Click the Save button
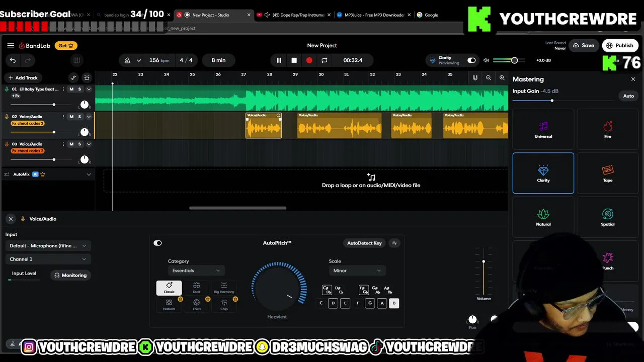Viewport: 644px width, 362px height. point(584,45)
